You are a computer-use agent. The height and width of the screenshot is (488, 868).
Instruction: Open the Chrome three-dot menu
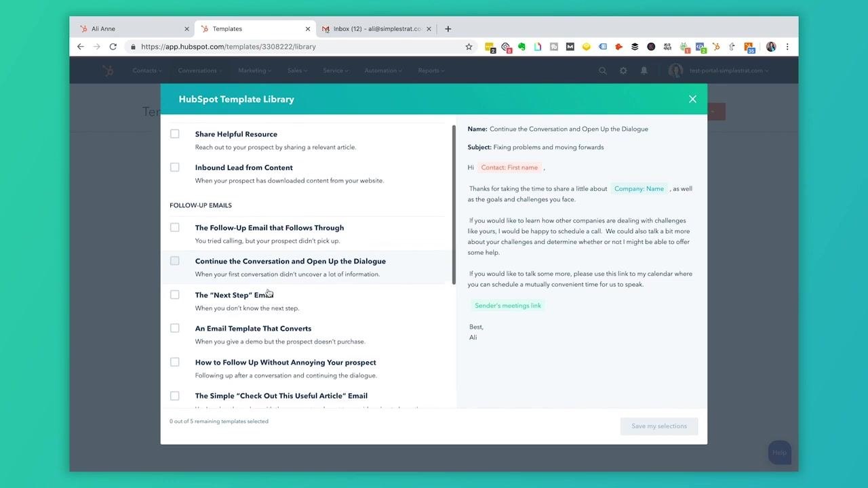coord(787,47)
